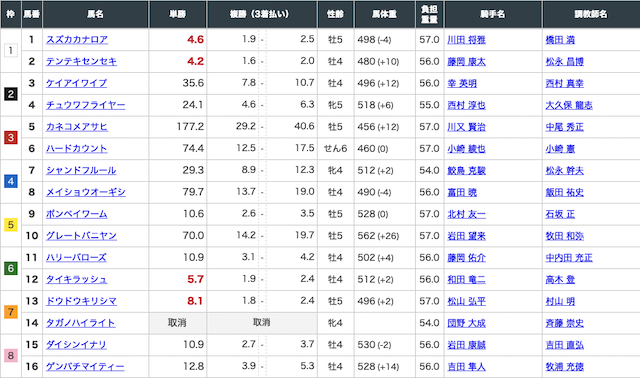Open jockey link 西村 淳也 in チュウワフライヤー row
The height and width of the screenshot is (378, 640).
click(x=466, y=105)
